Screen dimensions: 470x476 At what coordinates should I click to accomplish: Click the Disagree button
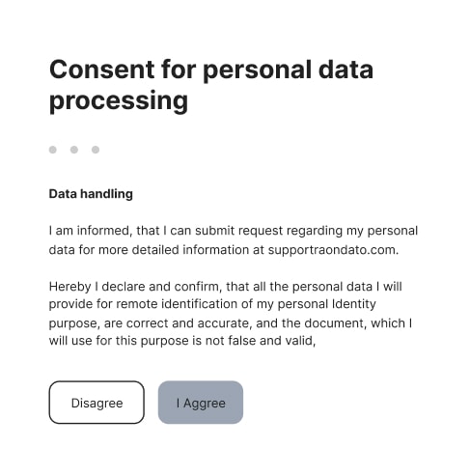click(97, 403)
